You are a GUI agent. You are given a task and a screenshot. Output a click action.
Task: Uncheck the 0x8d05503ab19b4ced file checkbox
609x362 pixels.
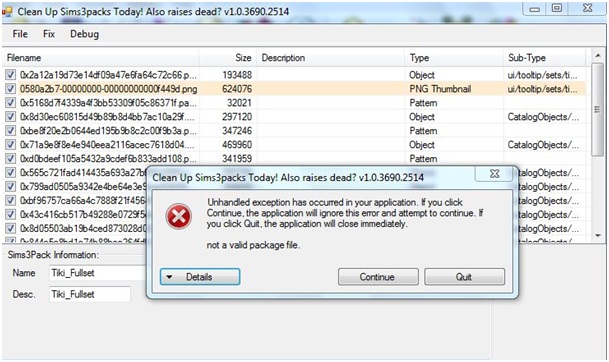pyautogui.click(x=10, y=228)
